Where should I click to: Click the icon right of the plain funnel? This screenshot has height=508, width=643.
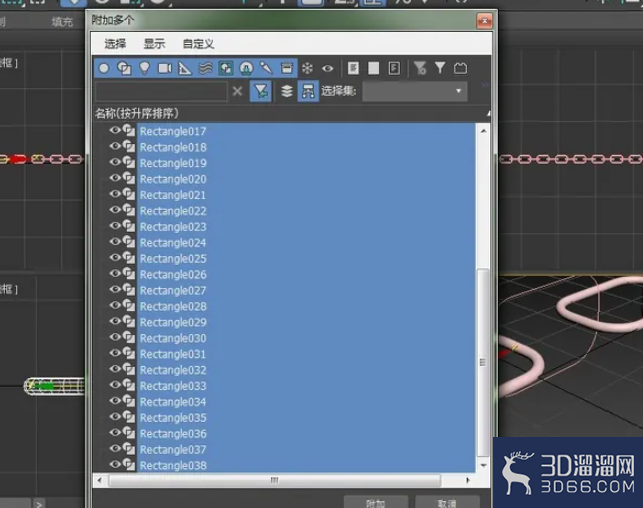461,68
